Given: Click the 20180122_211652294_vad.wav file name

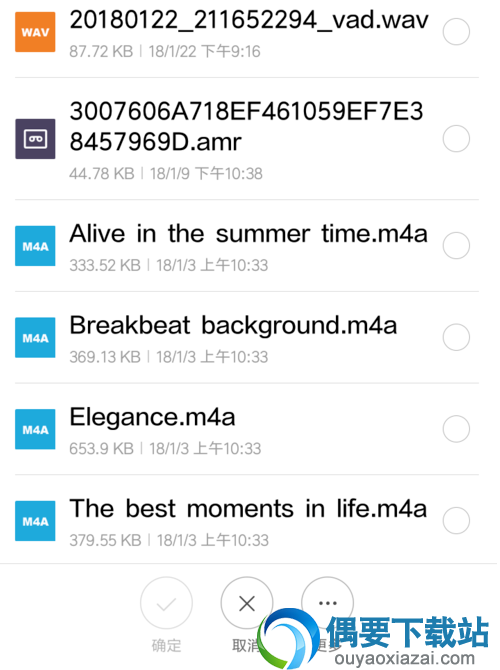Looking at the screenshot, I should coord(249,20).
